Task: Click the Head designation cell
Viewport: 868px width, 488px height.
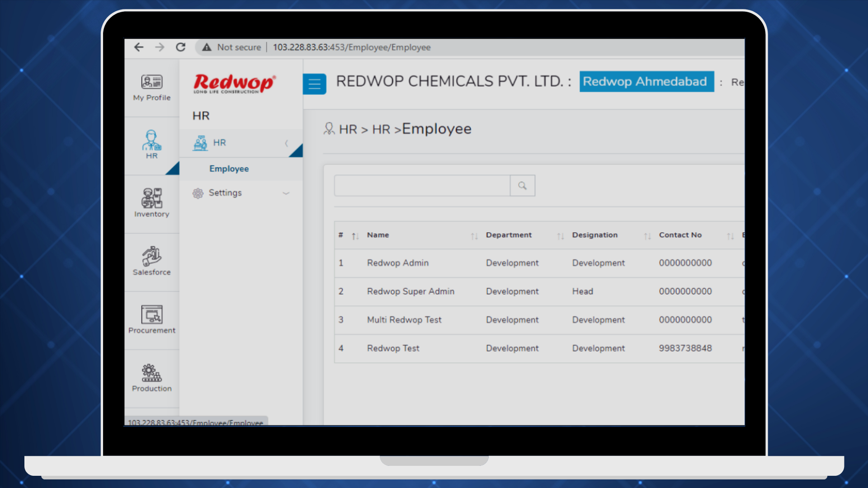Action: (x=583, y=291)
